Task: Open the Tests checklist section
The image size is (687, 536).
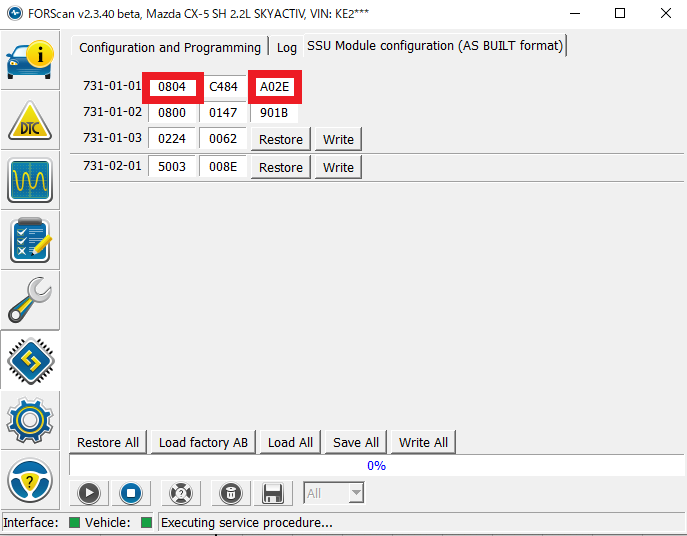Action: 30,240
